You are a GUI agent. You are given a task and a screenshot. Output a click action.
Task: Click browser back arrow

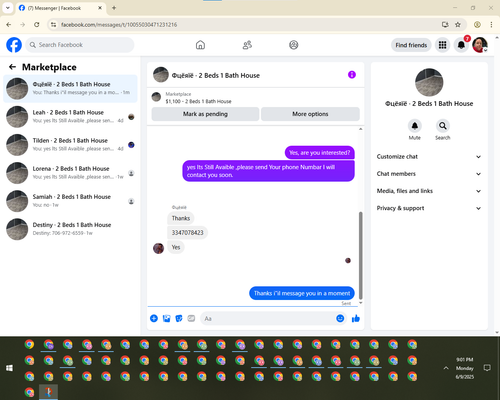(9, 25)
